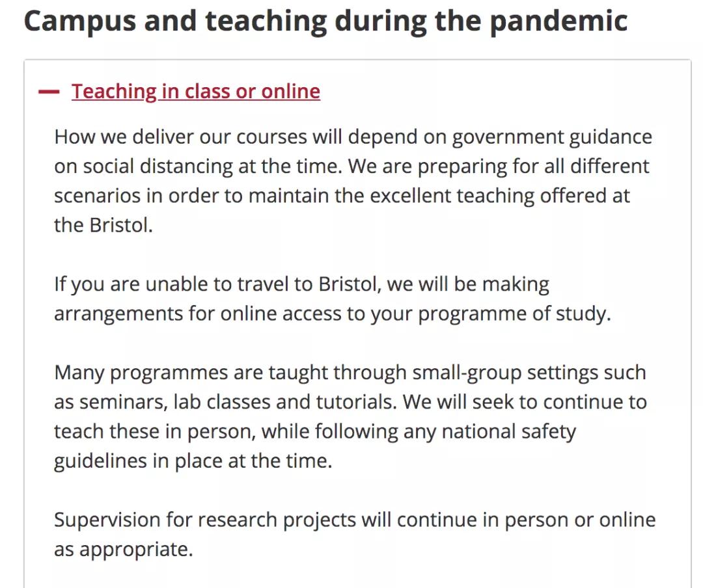703x588 pixels.
Task: Click the phrase "programme of study"
Action: (x=514, y=314)
